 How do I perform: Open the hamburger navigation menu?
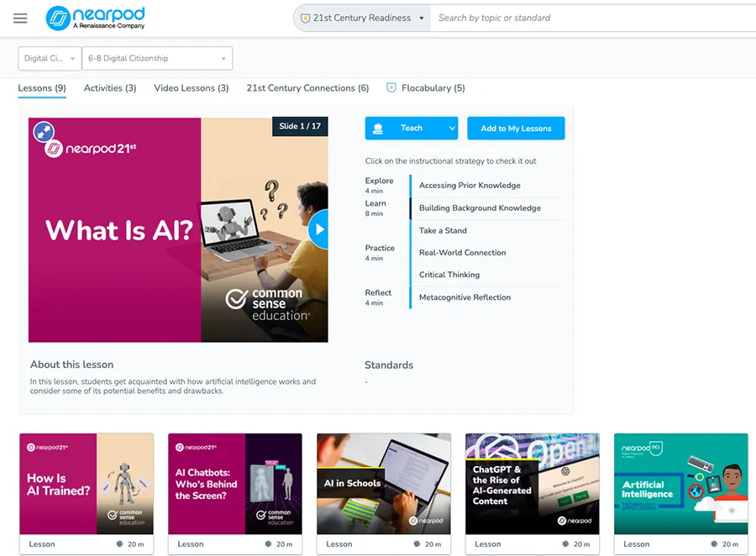tap(20, 18)
